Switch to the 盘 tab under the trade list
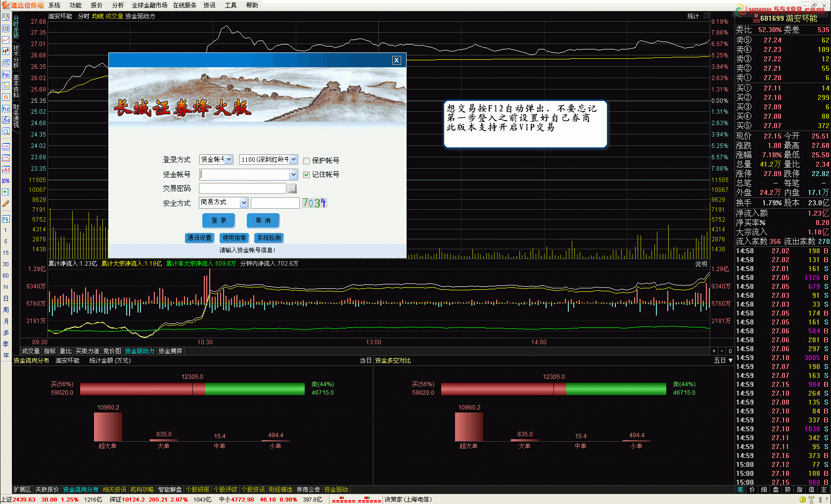Image resolution: width=831 pixels, height=504 pixels. [x=776, y=490]
